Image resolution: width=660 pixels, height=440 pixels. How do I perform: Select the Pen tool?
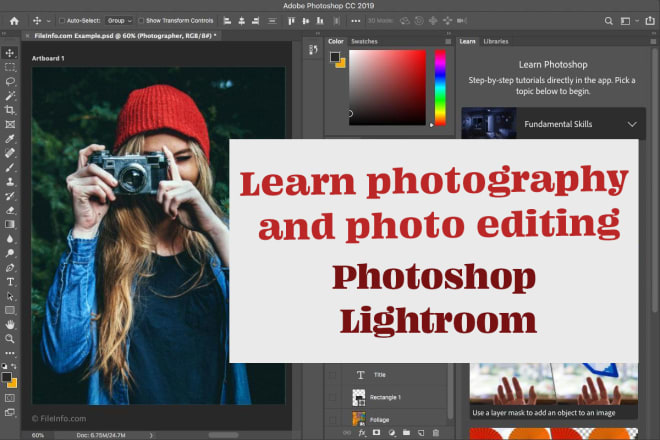pos(10,267)
